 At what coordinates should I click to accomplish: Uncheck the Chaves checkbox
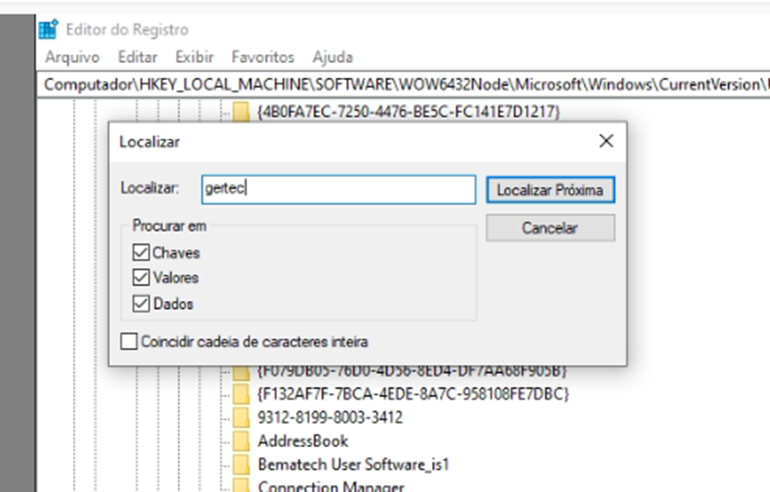coord(141,252)
